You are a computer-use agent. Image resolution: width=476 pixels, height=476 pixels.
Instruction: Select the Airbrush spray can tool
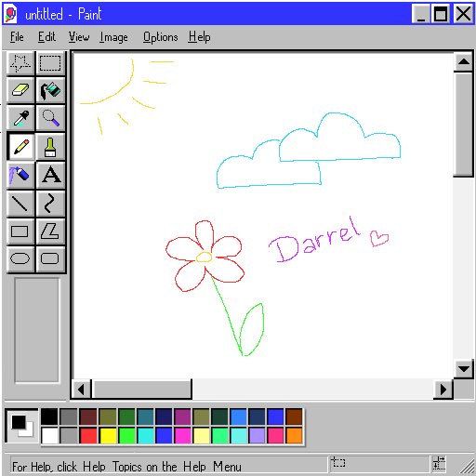tap(20, 175)
